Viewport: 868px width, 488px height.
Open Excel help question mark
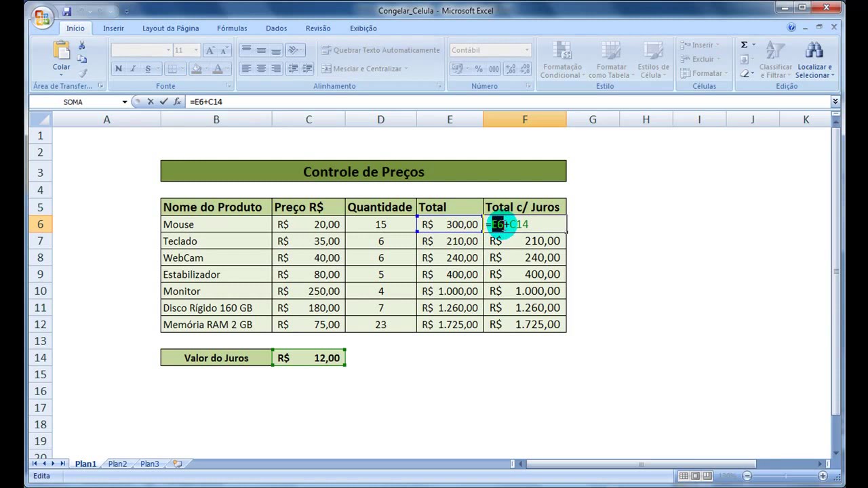pos(791,28)
